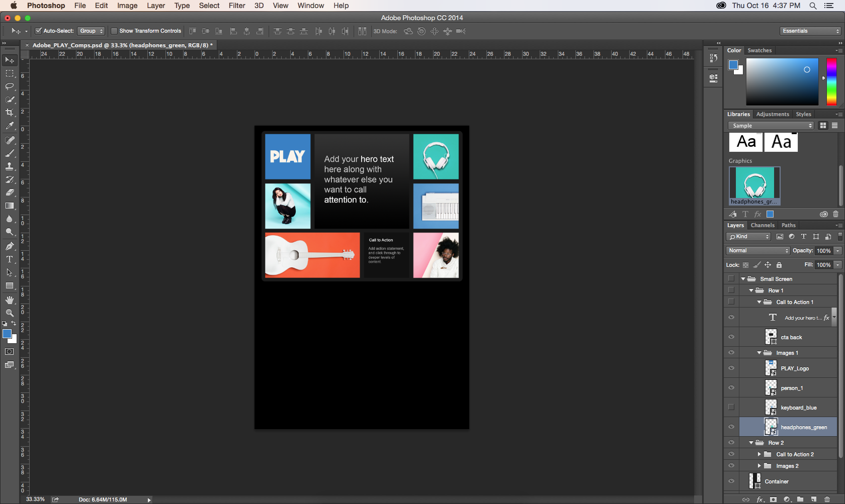The width and height of the screenshot is (845, 504).
Task: Click the hue spectrum slider strip
Action: tap(831, 81)
